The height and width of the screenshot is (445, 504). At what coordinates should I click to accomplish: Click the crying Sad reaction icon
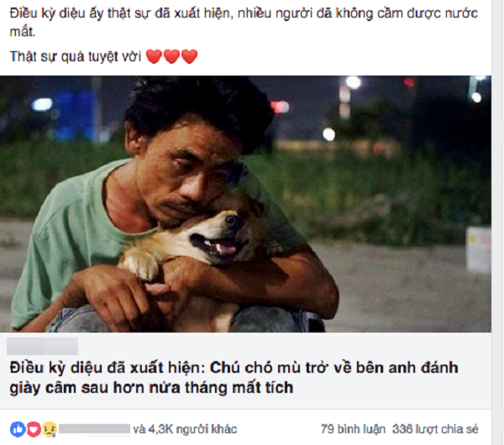tap(50, 429)
